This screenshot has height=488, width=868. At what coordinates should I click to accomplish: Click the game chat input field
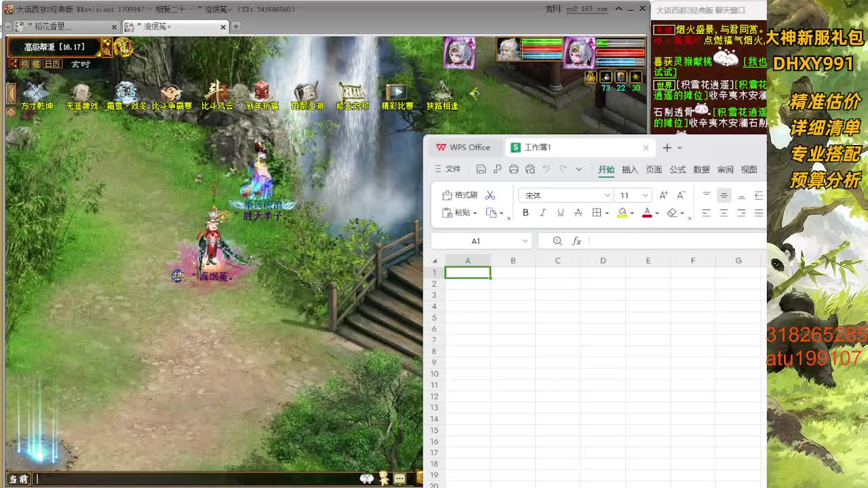click(197, 479)
